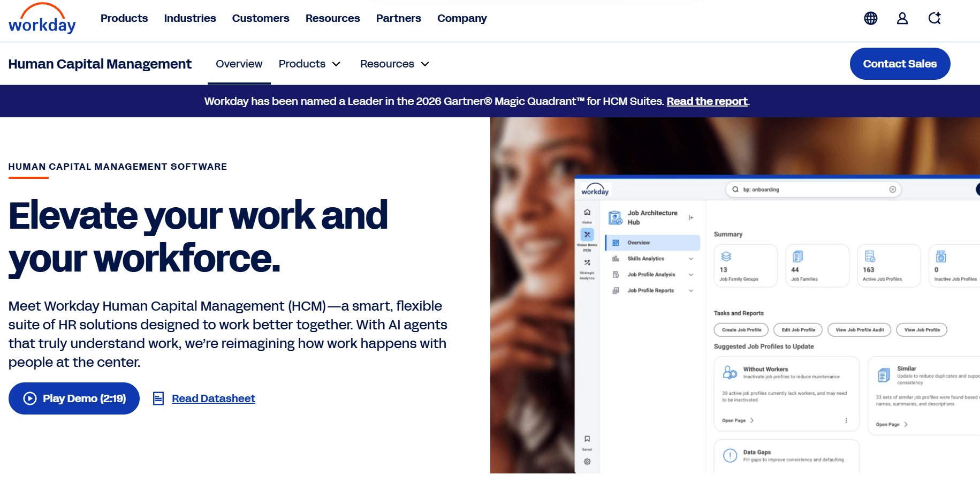The image size is (980, 482).
Task: Select the Overview tab
Action: pyautogui.click(x=239, y=64)
